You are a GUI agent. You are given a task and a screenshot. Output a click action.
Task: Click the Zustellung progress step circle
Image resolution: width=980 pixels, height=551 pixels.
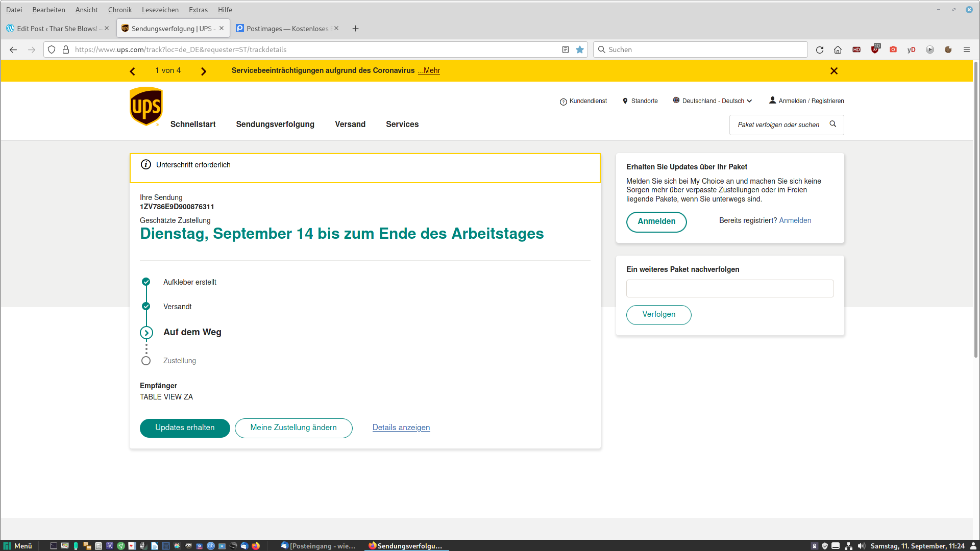tap(146, 361)
